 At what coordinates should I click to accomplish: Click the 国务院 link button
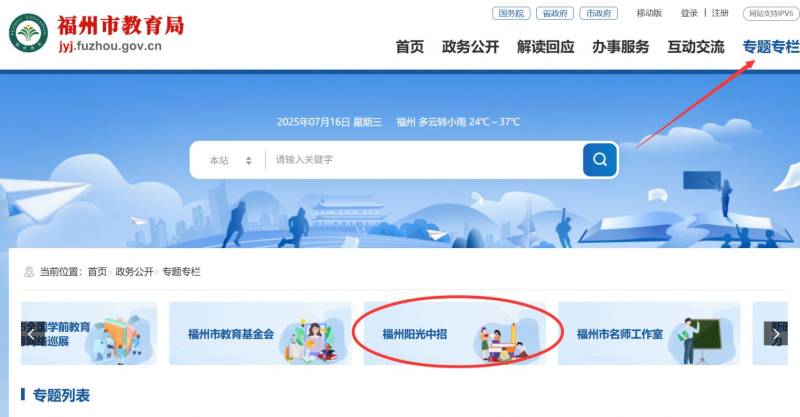click(x=511, y=13)
